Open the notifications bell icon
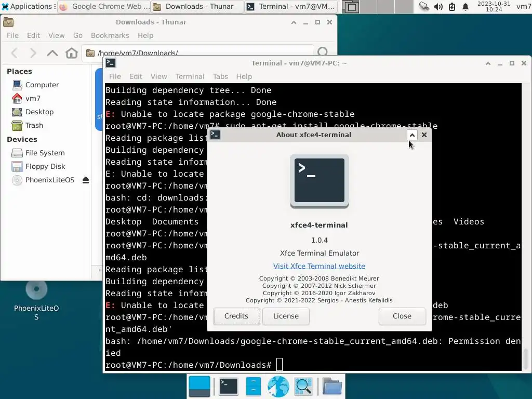This screenshot has width=532, height=399. pos(465,6)
